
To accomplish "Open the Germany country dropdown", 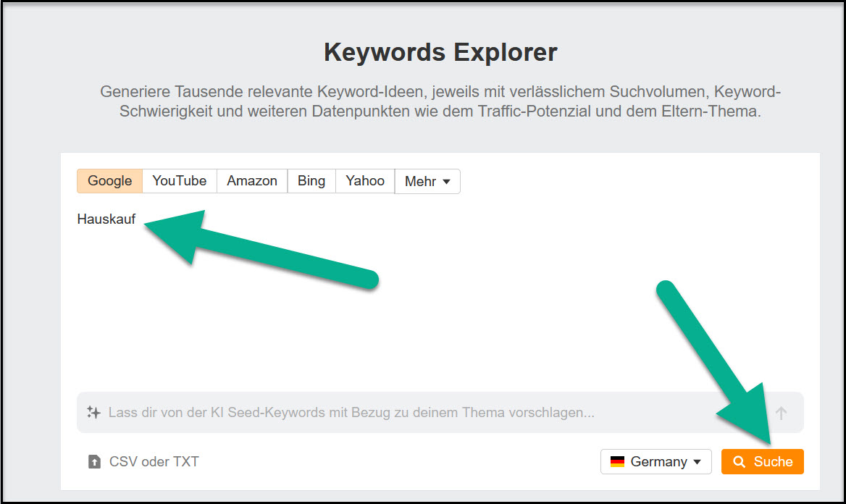I will point(656,462).
